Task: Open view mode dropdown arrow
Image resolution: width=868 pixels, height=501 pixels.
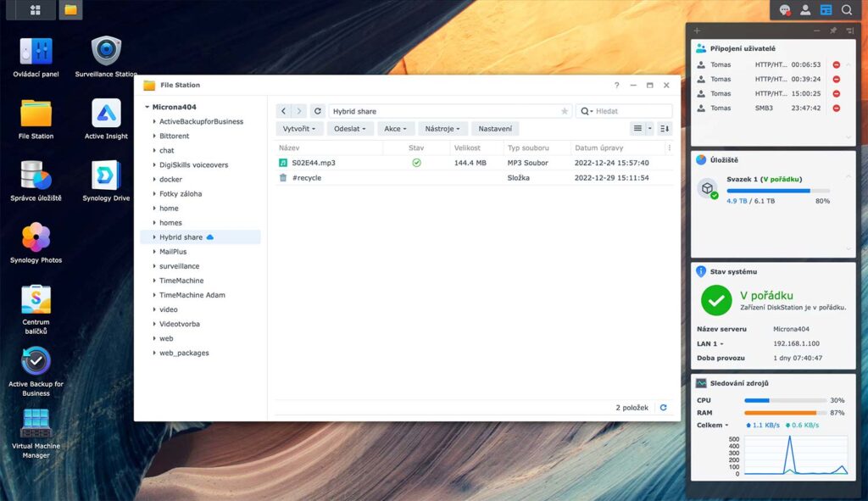Action: (x=650, y=129)
